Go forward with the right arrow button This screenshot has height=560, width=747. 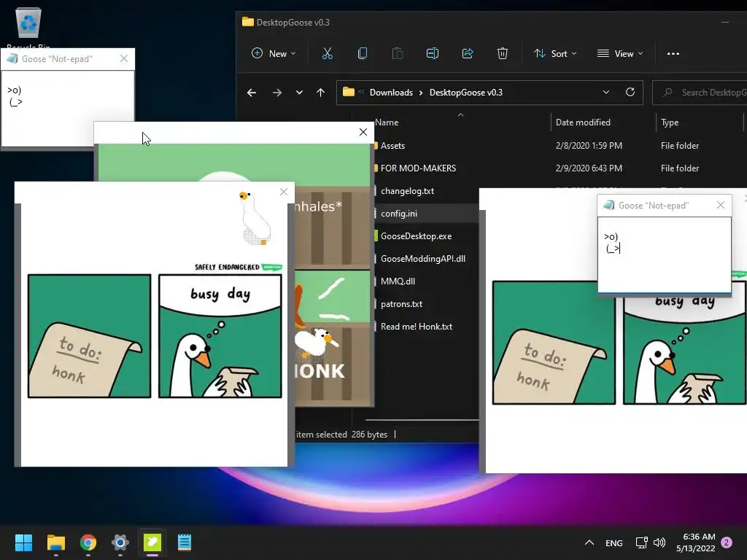coord(276,93)
